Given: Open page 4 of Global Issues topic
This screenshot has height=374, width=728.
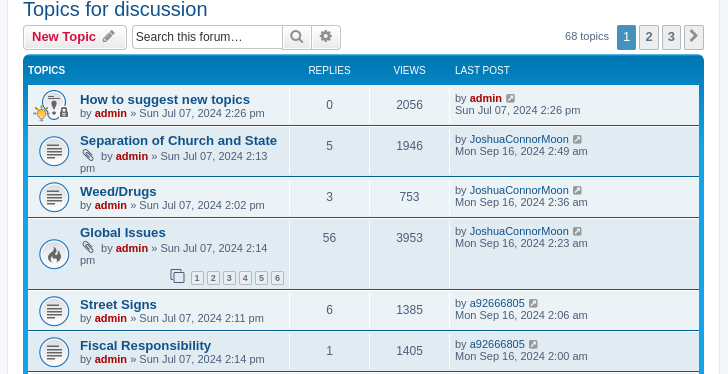Looking at the screenshot, I should click(245, 278).
